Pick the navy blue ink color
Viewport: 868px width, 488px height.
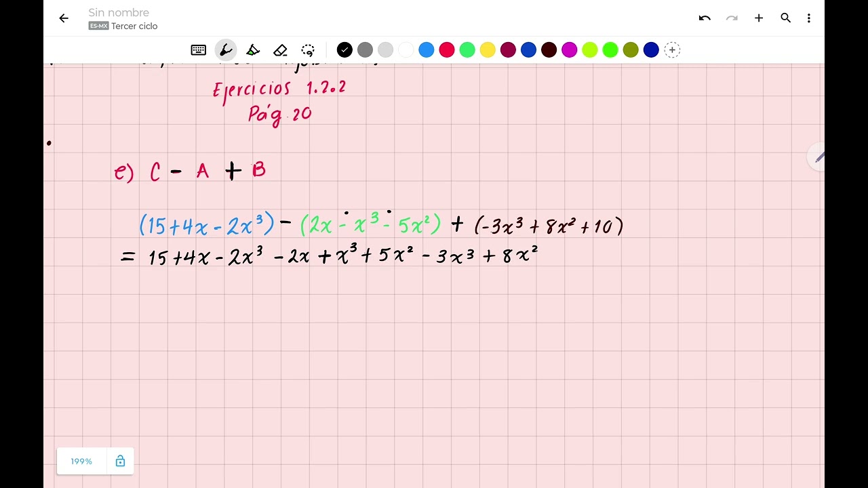coord(651,49)
